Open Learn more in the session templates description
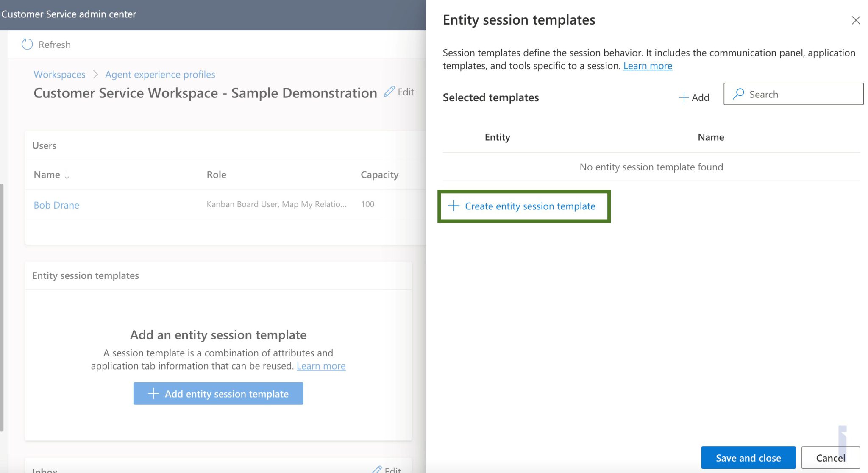The height and width of the screenshot is (473, 868). [x=647, y=66]
